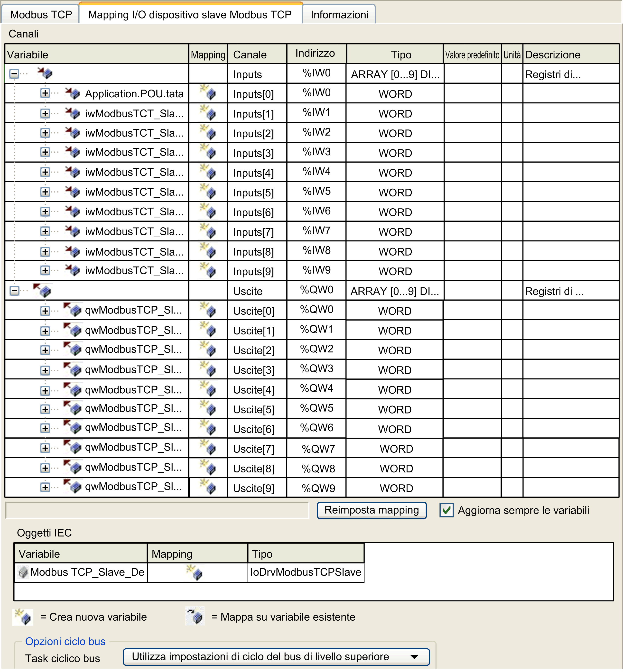Expand the Uscite[0] variable row

click(45, 311)
